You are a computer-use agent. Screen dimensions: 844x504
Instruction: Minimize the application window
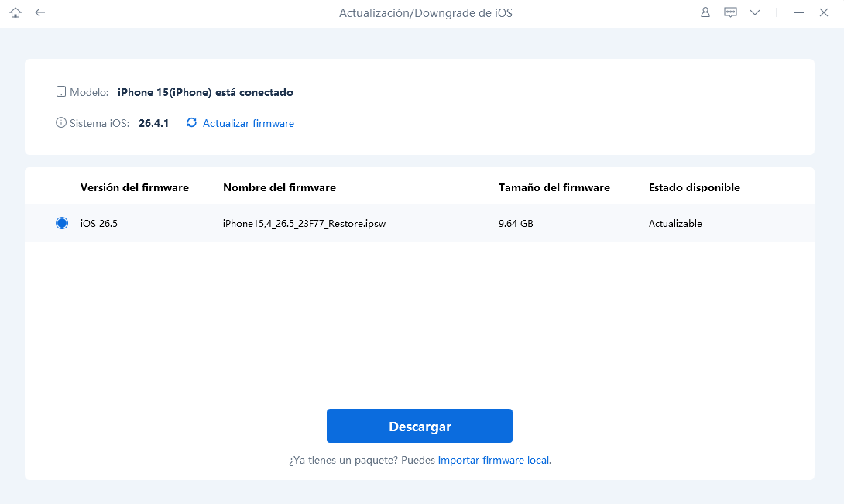coord(799,12)
